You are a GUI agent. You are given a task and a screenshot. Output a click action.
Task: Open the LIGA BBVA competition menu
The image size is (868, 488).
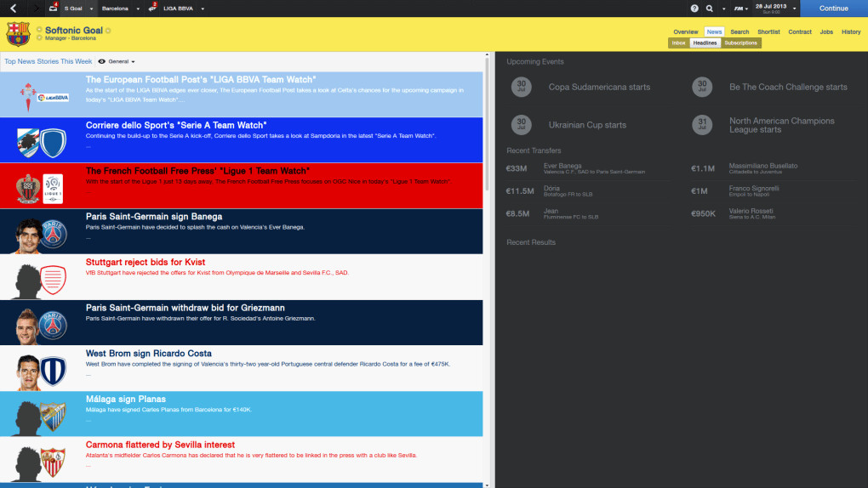pyautogui.click(x=178, y=9)
